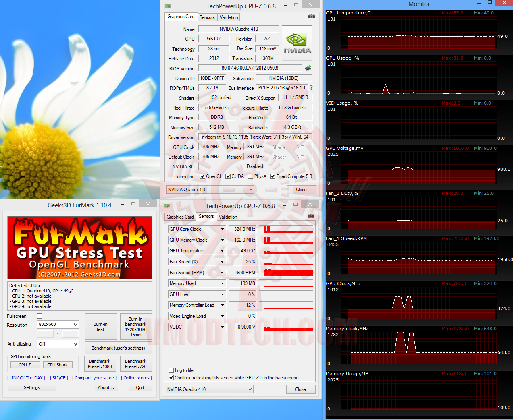Start the FurMark Burn-in test
The image size is (514, 420).
101,327
